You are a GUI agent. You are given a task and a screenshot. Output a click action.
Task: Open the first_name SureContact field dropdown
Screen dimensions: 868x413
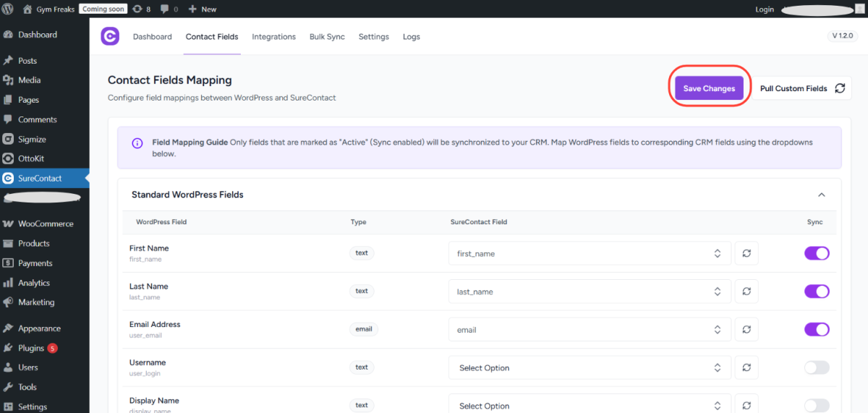[589, 253]
